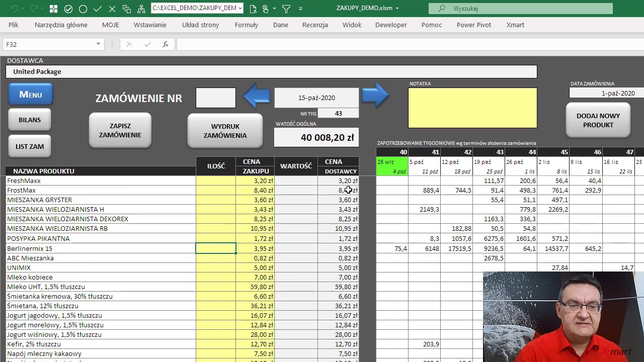The height and width of the screenshot is (362, 644).
Task: Click 59,80 zł purchase price for Mleko UHT
Action: click(x=256, y=287)
